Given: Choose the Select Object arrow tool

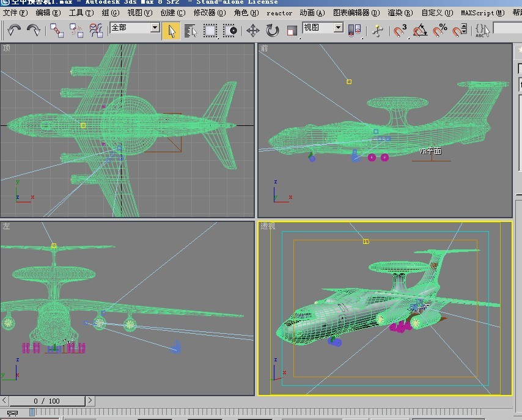Looking at the screenshot, I should click(x=171, y=30).
